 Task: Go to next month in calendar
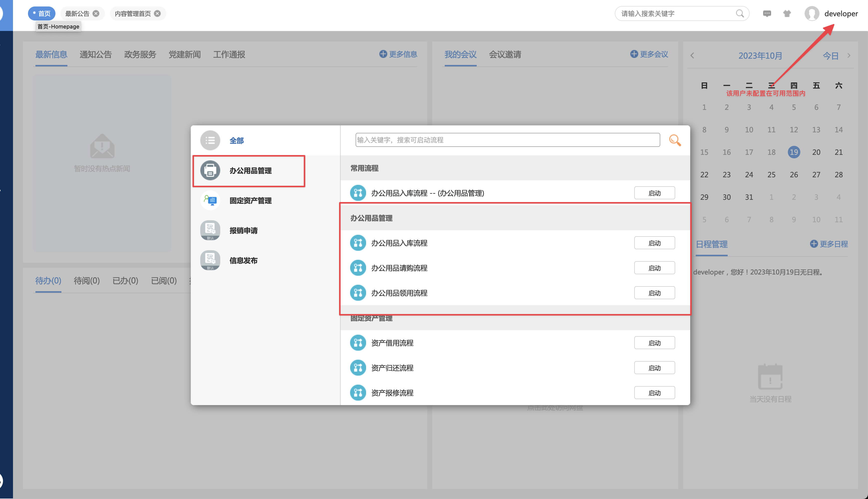click(849, 55)
